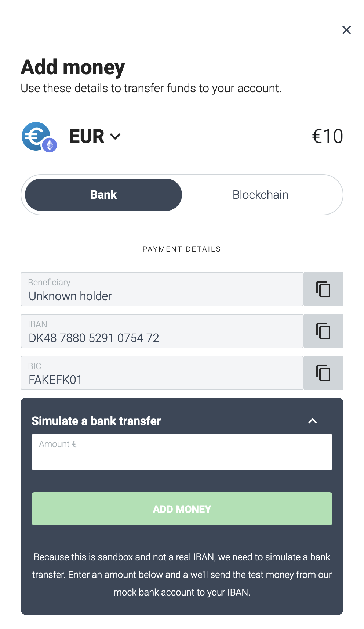Click the IBAN field value

(x=94, y=338)
